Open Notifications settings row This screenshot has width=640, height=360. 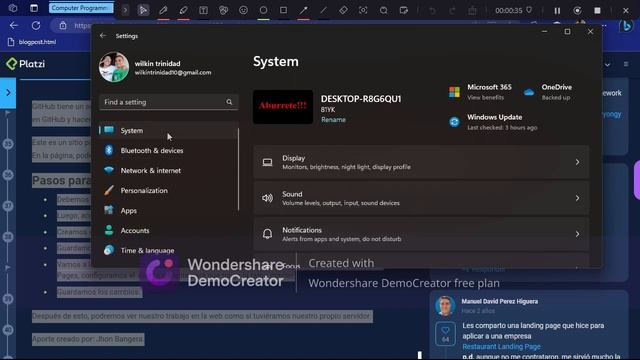tap(421, 234)
